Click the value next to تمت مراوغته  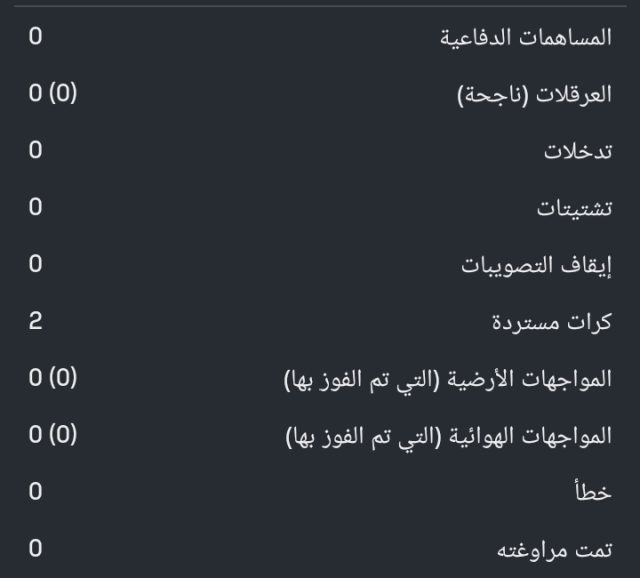pyautogui.click(x=35, y=550)
